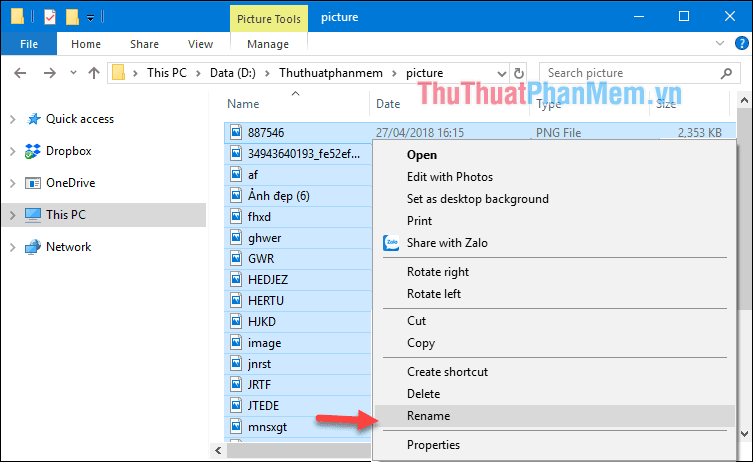This screenshot has width=753, height=462.
Task: Select the 887546 PNG file icon
Action: coord(236,132)
